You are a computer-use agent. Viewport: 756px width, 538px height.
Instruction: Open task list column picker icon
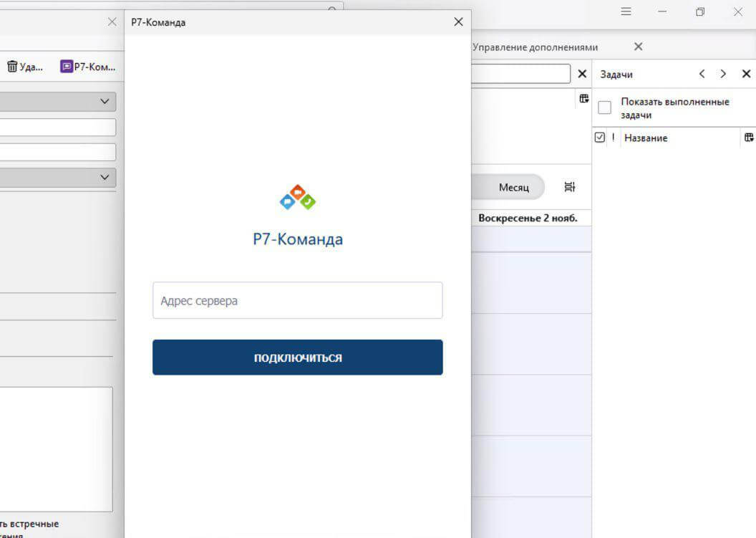749,137
